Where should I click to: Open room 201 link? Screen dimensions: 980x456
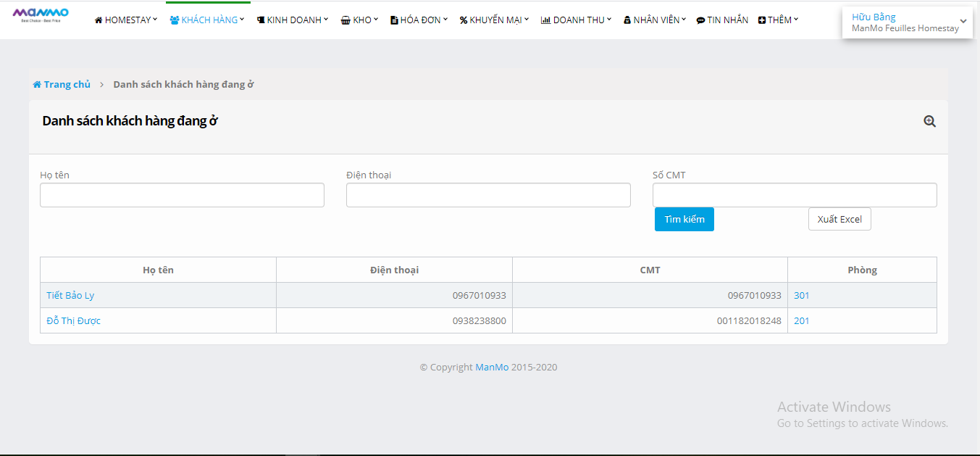point(801,321)
